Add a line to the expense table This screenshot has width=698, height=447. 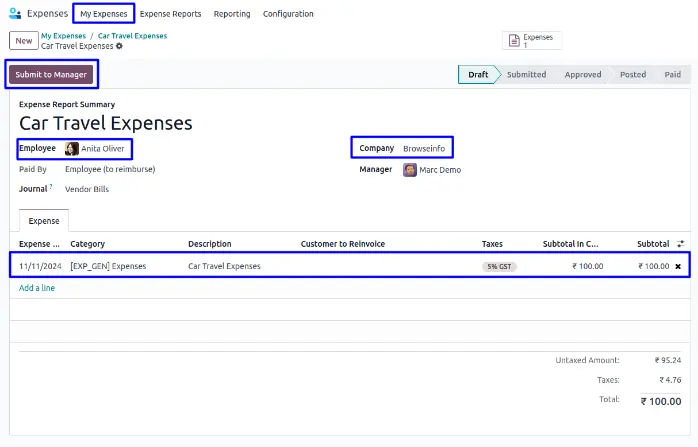[37, 288]
